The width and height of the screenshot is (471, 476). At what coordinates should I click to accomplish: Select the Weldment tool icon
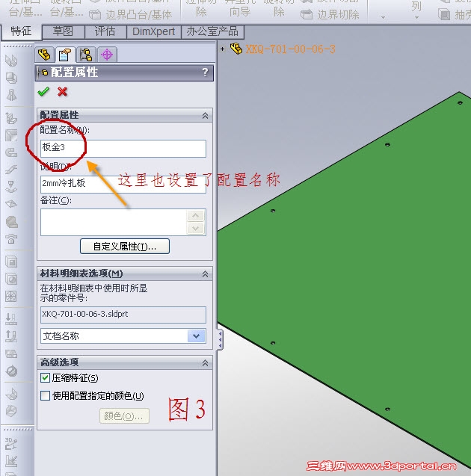tap(11, 461)
